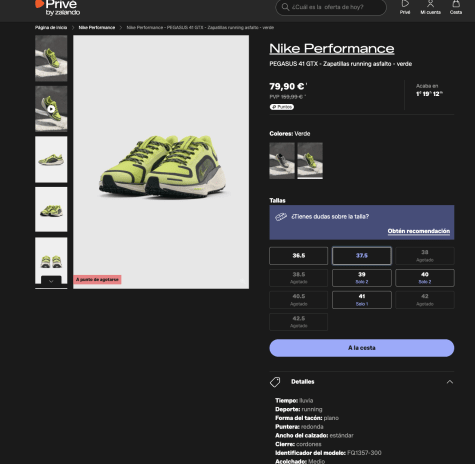Select the front-view pair thumbnail

(x=51, y=257)
